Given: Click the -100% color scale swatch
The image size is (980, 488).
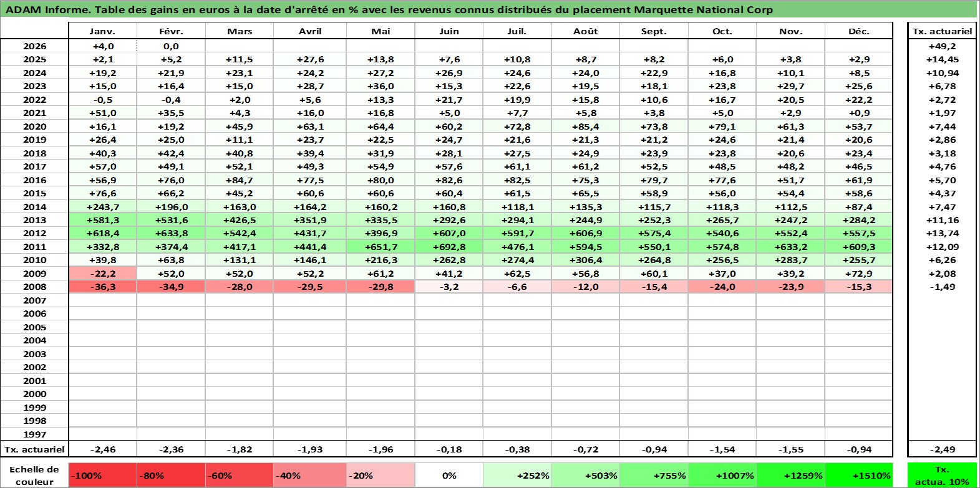Looking at the screenshot, I should [x=102, y=476].
